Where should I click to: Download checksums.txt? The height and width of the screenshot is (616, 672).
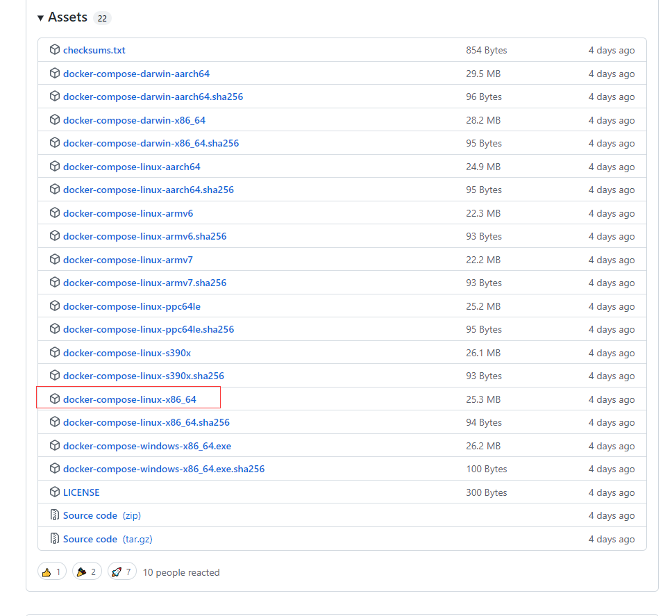click(x=94, y=50)
